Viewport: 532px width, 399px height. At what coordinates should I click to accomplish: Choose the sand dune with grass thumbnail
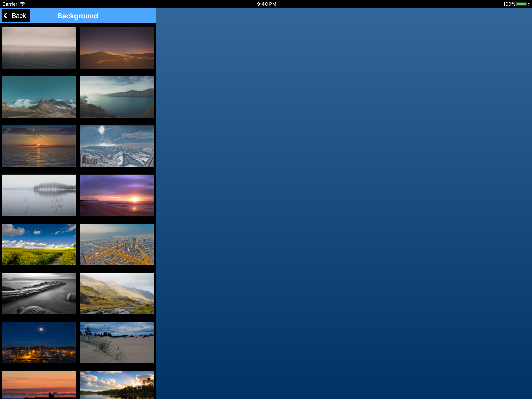(x=117, y=343)
